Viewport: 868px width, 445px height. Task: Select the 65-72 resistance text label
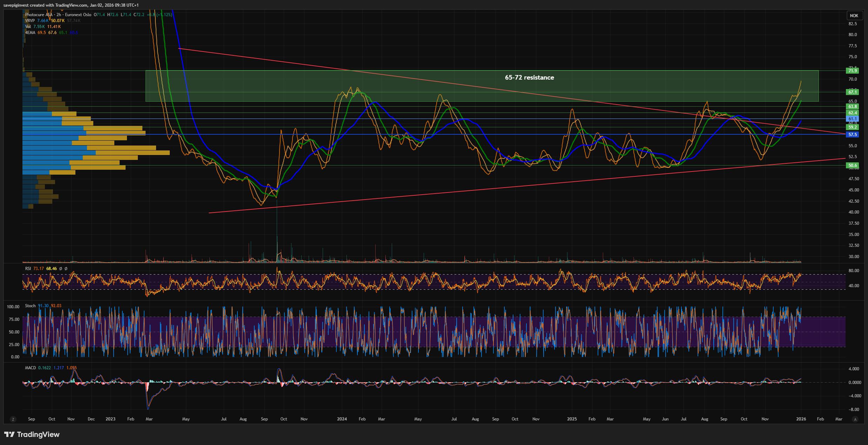click(x=529, y=77)
